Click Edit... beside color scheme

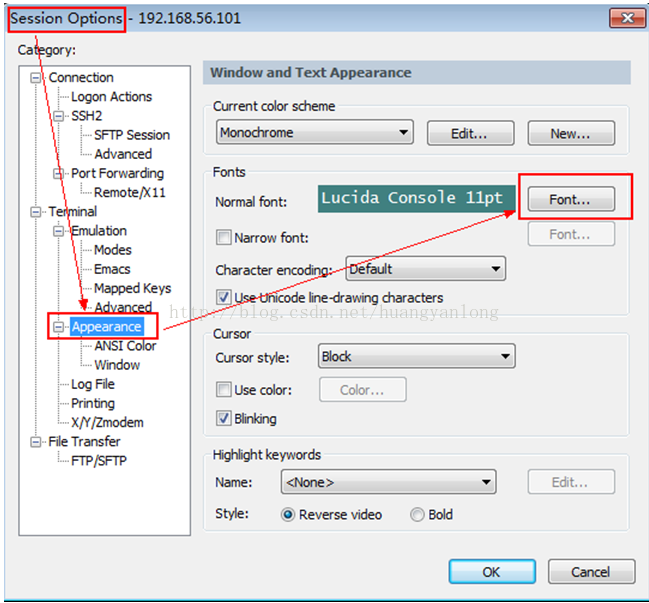471,133
